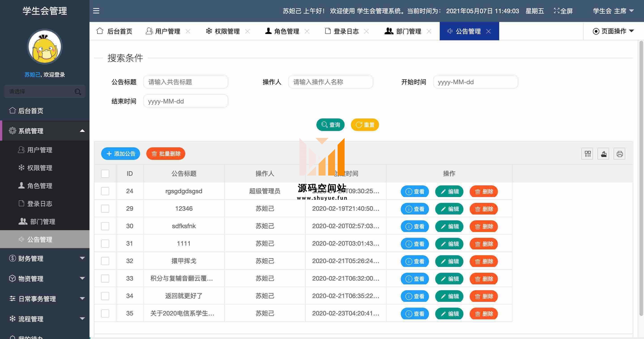Click the print table icon
Image resolution: width=644 pixels, height=339 pixels.
[620, 154]
